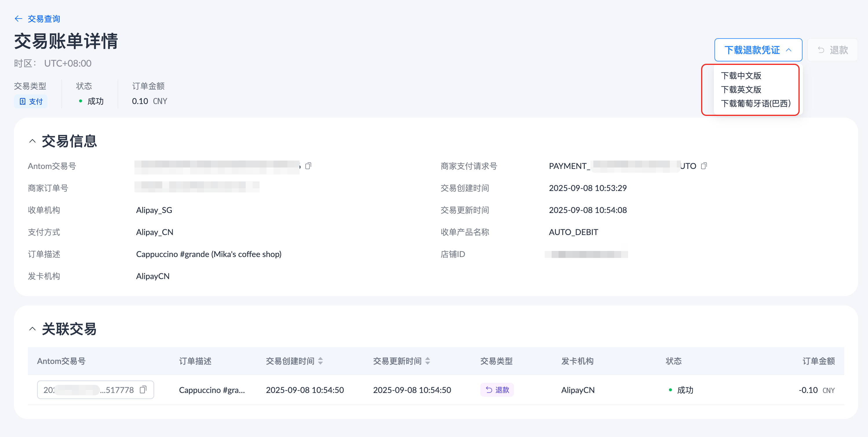Collapse the 交易信息 section
The width and height of the screenshot is (868, 437).
pyautogui.click(x=32, y=141)
